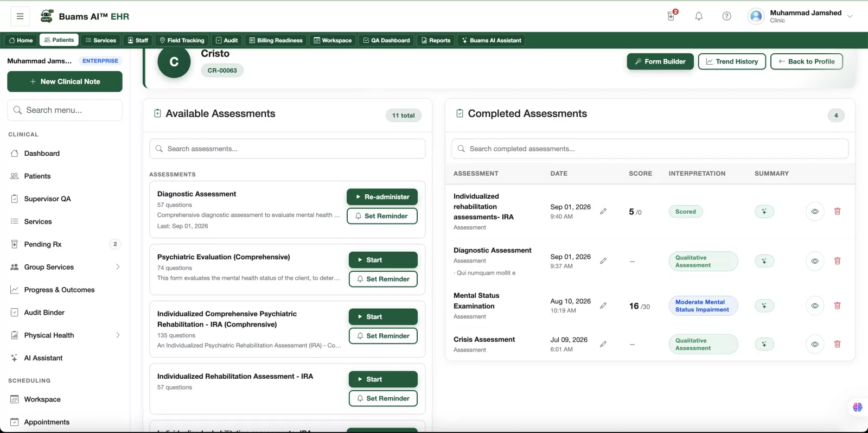Go to the QA Dashboard tab
Image resolution: width=868 pixels, height=433 pixels.
coord(386,40)
